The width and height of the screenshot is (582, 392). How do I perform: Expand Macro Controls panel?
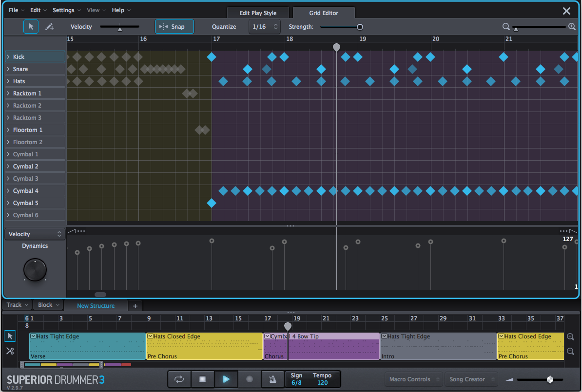tap(414, 379)
